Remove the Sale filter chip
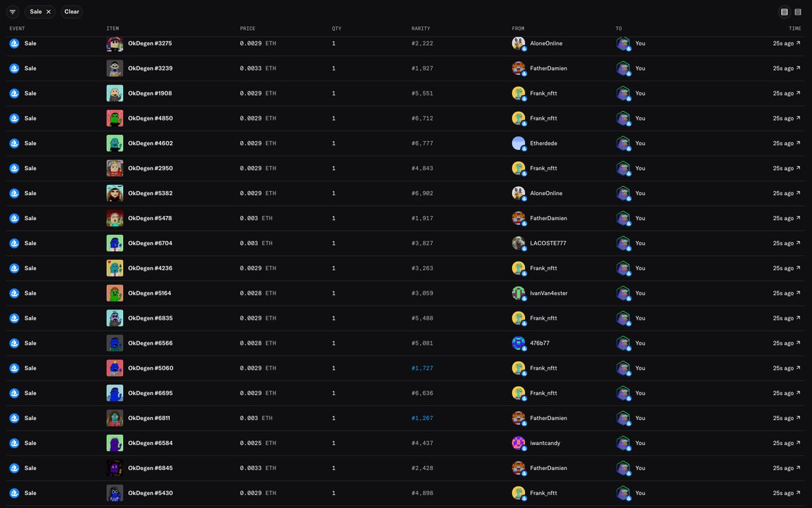Image resolution: width=812 pixels, height=508 pixels. (x=49, y=12)
